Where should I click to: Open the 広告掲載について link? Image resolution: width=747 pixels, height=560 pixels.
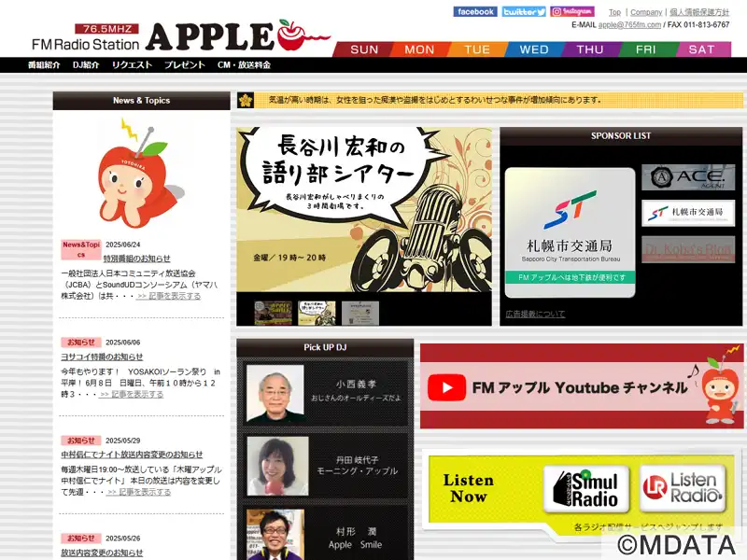(x=535, y=314)
